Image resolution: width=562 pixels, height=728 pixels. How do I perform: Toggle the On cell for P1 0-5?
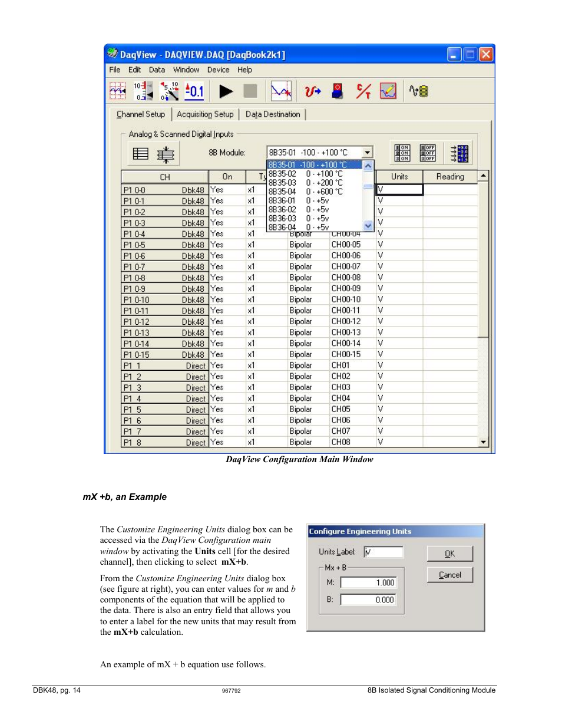(227, 245)
